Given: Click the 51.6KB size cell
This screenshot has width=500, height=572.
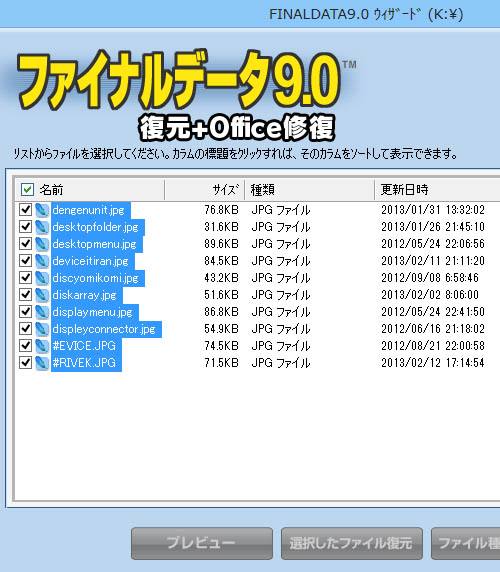Looking at the screenshot, I should (x=221, y=295).
